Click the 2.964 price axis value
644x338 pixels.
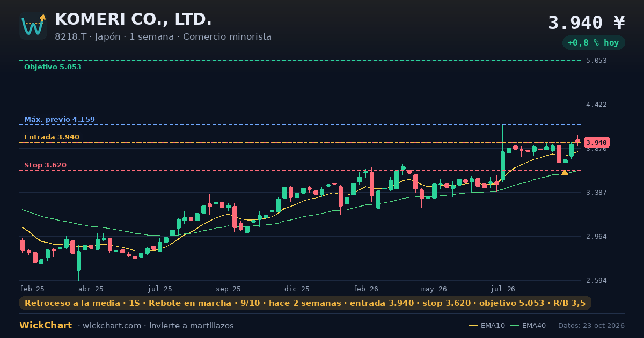pyautogui.click(x=596, y=237)
